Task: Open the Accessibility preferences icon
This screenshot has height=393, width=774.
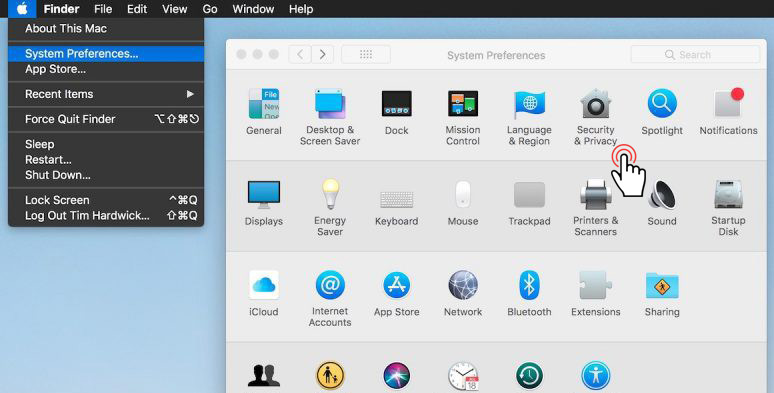Action: tap(596, 376)
